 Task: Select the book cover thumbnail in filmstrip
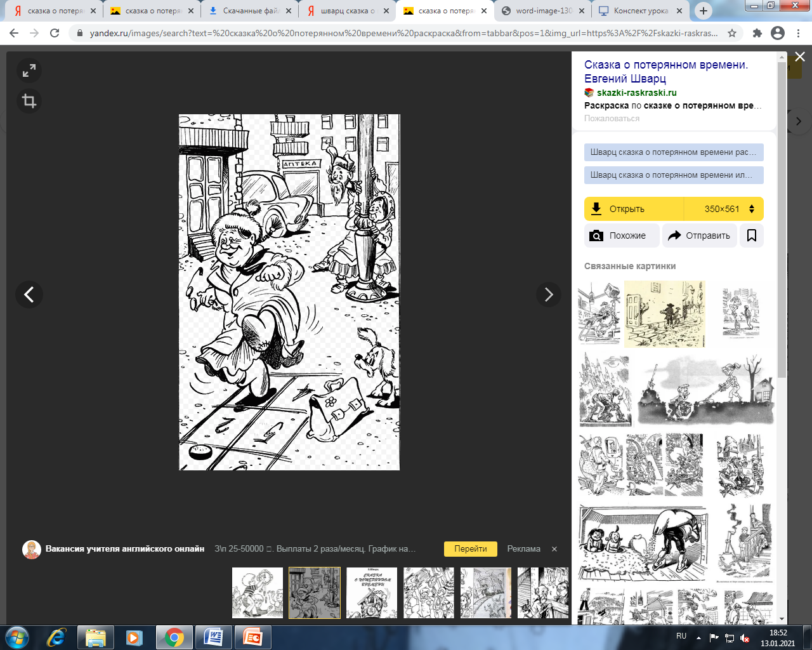point(372,593)
